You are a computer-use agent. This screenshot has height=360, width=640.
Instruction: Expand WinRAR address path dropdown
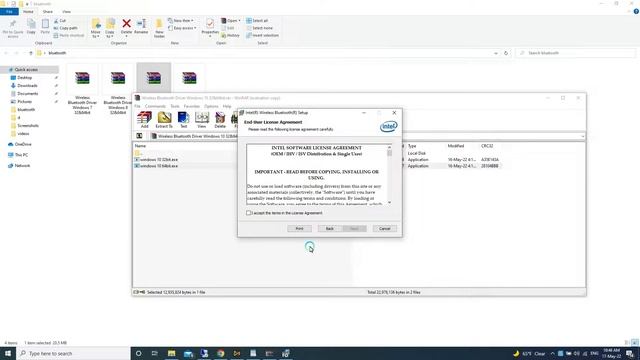point(582,136)
